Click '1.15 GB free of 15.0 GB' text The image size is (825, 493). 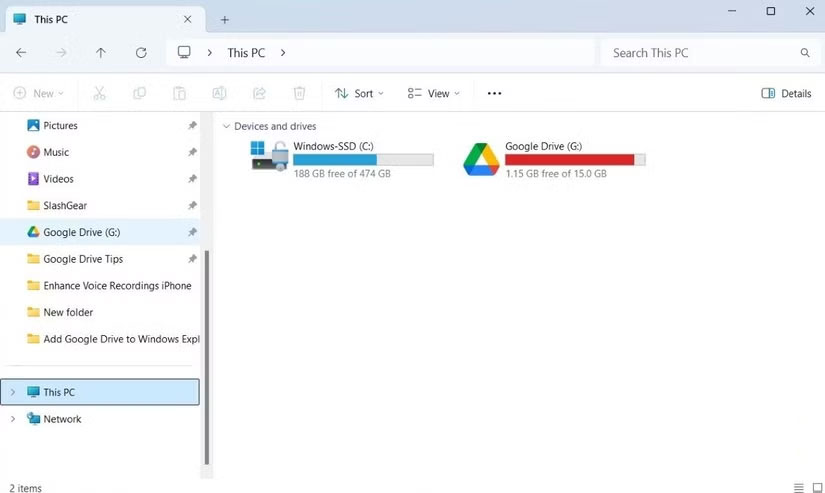point(556,174)
